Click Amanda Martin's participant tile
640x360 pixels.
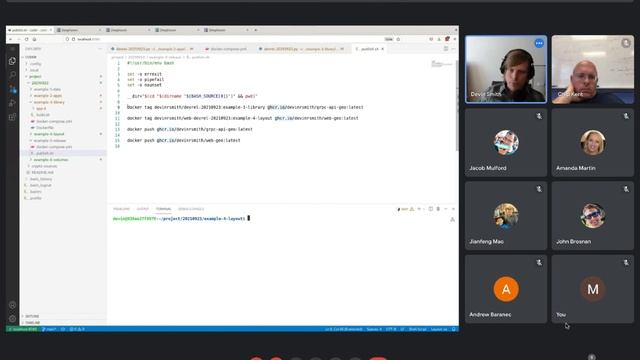click(593, 142)
